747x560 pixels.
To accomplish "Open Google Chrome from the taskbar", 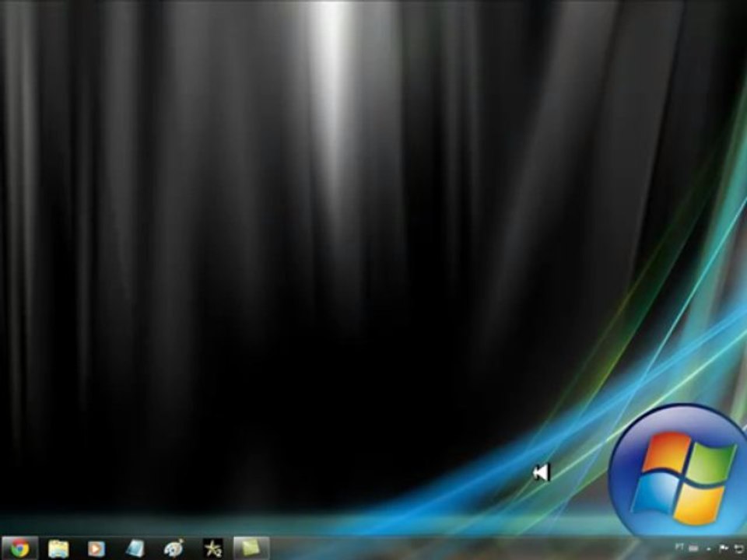I will coord(19,548).
